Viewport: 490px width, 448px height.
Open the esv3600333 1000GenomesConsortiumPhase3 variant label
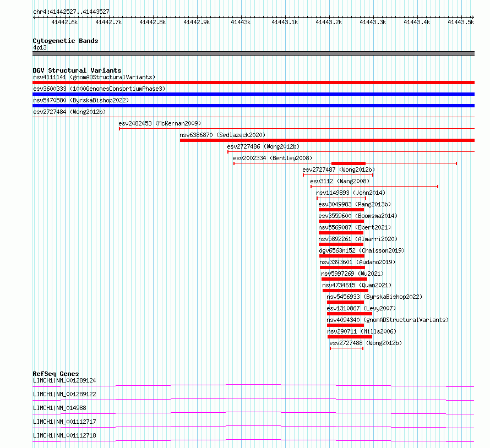[99, 89]
